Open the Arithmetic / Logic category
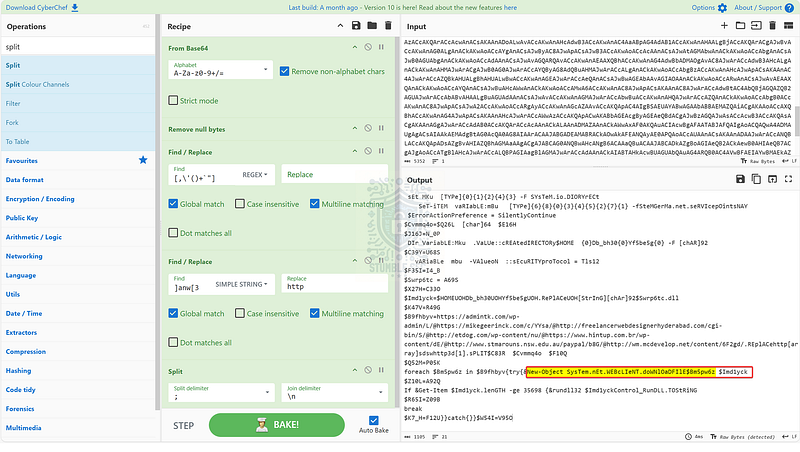Image resolution: width=800 pixels, height=452 pixels. coord(78,237)
